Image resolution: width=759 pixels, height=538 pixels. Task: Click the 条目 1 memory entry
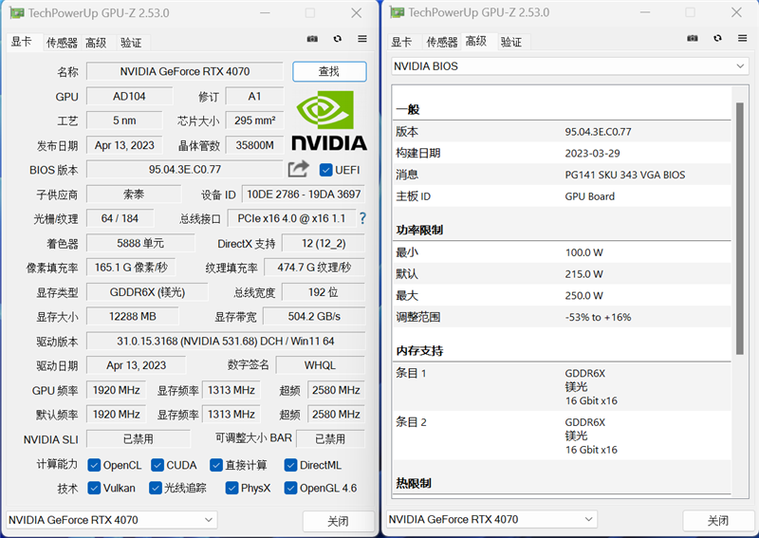pos(562,386)
